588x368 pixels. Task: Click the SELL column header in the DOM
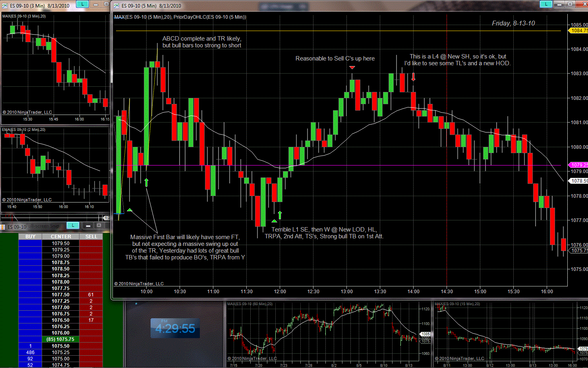(91, 237)
